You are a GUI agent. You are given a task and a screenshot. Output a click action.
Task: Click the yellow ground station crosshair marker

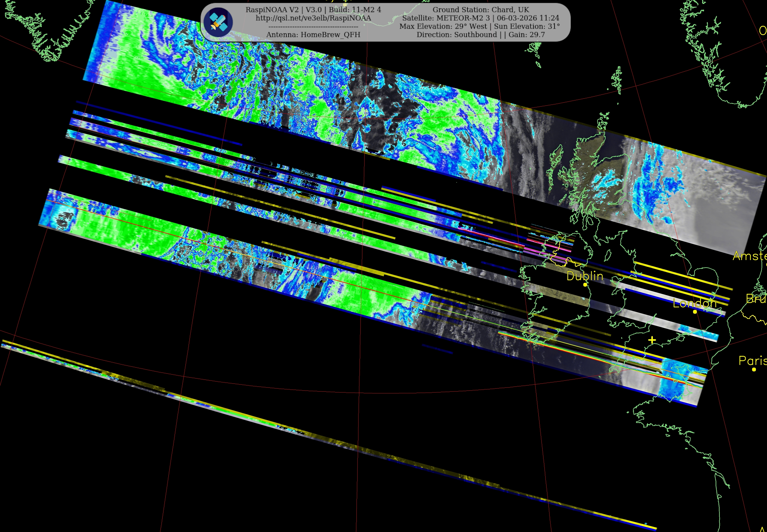pos(652,340)
